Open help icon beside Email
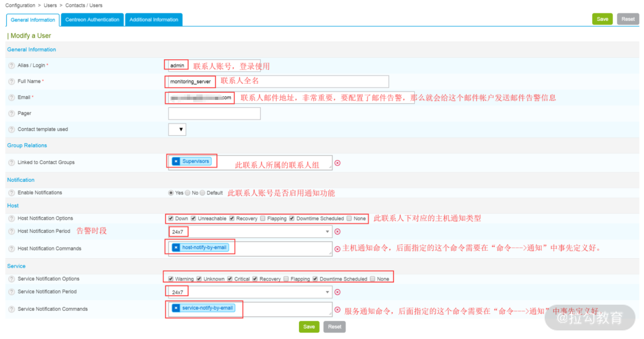 coord(12,98)
